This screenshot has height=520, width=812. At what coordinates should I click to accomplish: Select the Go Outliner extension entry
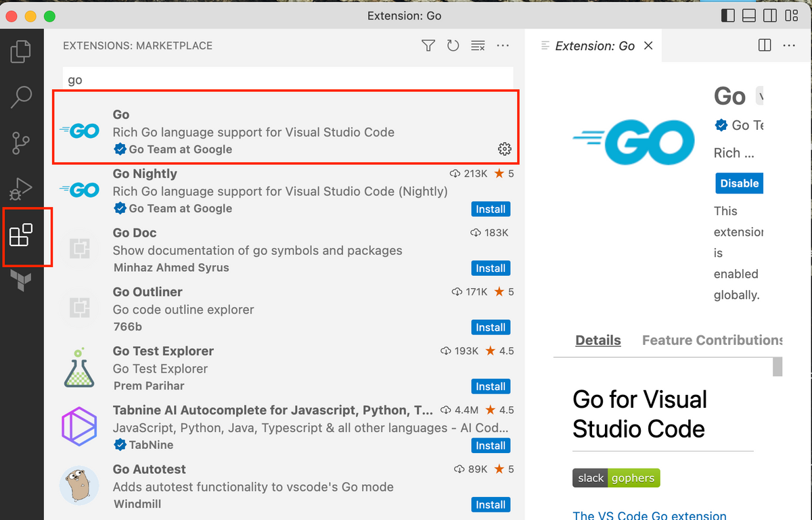click(x=286, y=310)
